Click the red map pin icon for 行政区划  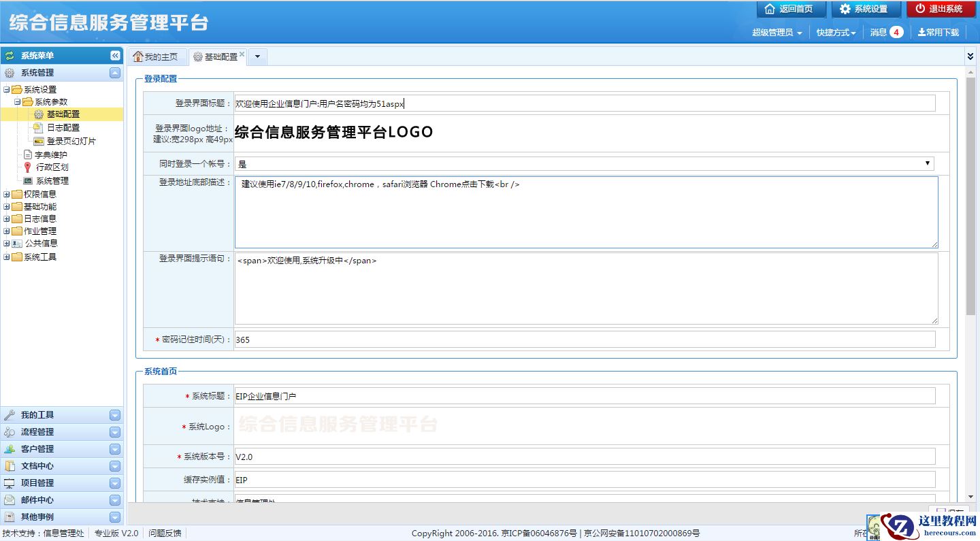click(x=28, y=167)
